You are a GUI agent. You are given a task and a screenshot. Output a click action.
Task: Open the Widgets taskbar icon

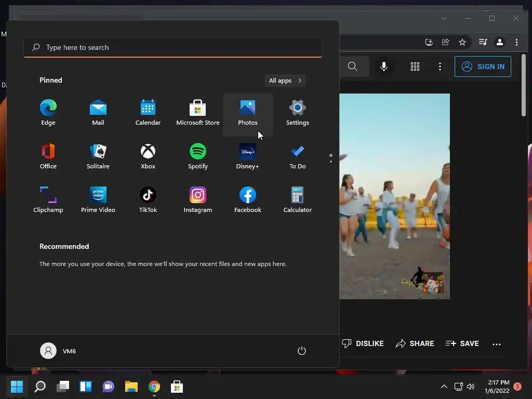(x=86, y=387)
